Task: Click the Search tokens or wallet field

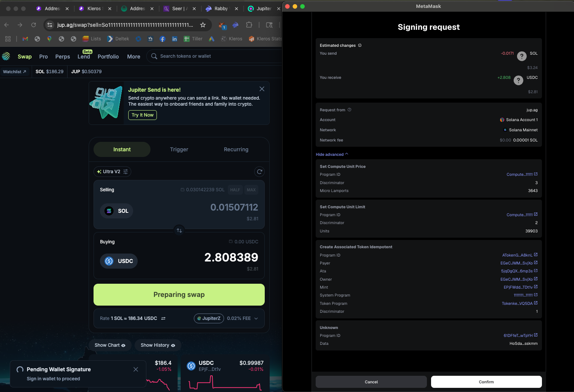Action: click(215, 56)
